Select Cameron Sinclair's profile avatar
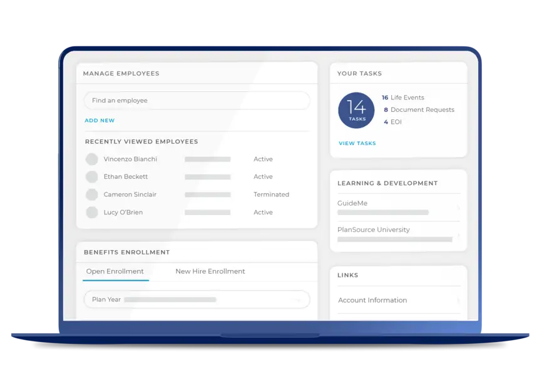The width and height of the screenshot is (542, 392). tap(92, 194)
